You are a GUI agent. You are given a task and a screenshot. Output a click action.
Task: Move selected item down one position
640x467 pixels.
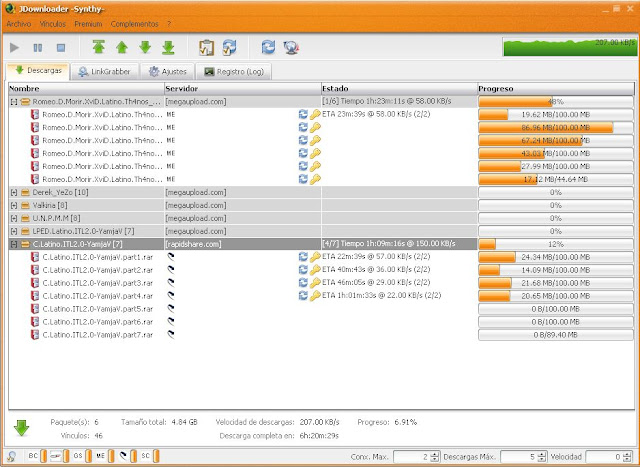point(145,47)
